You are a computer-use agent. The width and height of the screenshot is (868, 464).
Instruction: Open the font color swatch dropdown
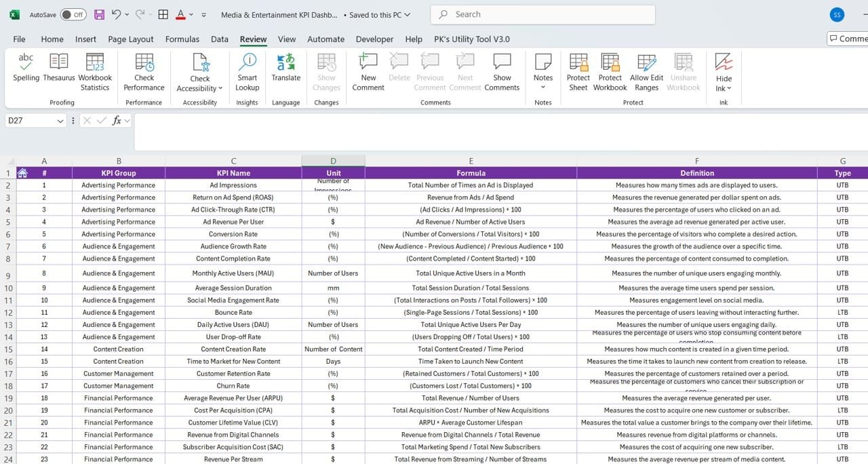(191, 14)
